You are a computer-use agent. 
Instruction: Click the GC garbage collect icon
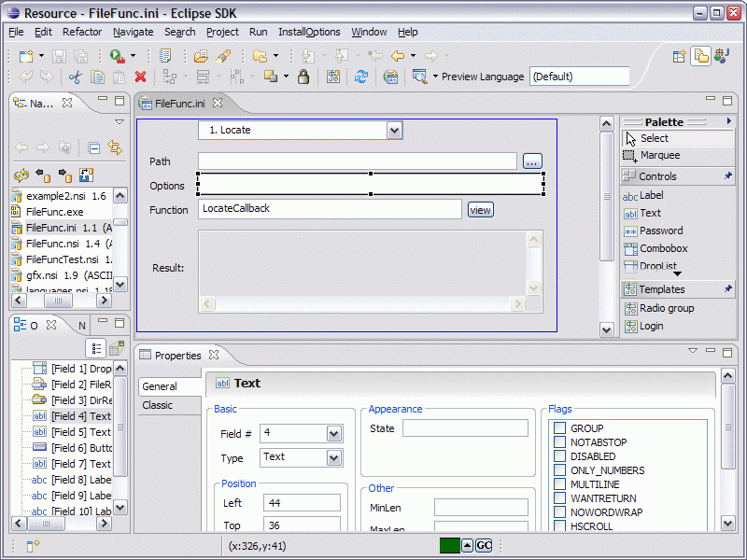pyautogui.click(x=484, y=545)
